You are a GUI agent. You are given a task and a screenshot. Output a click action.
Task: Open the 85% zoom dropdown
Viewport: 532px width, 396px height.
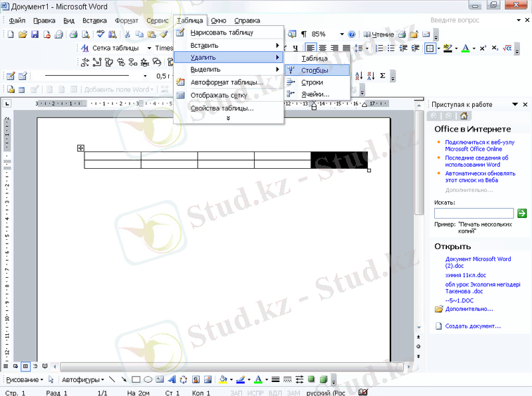coord(341,34)
